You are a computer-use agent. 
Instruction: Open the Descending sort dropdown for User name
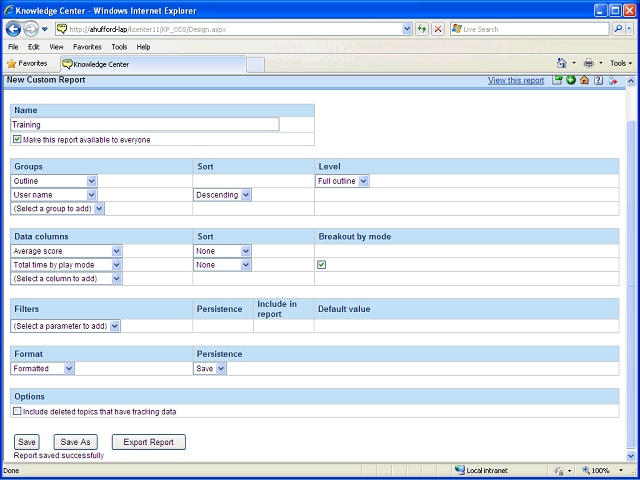click(222, 195)
